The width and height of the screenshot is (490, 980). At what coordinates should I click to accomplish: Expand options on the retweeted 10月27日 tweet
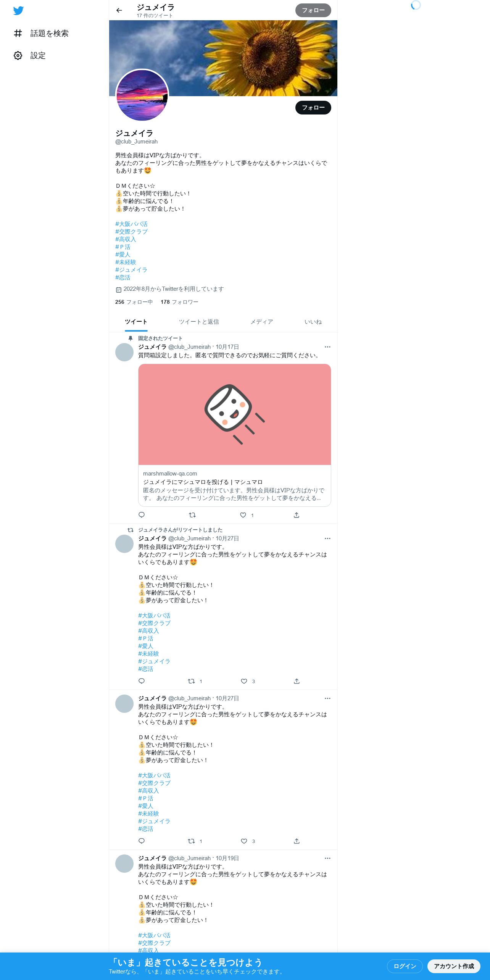click(x=327, y=538)
